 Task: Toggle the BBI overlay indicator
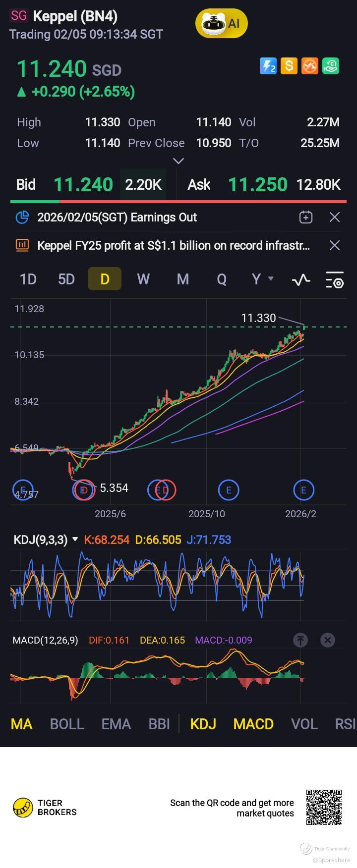pos(159,724)
